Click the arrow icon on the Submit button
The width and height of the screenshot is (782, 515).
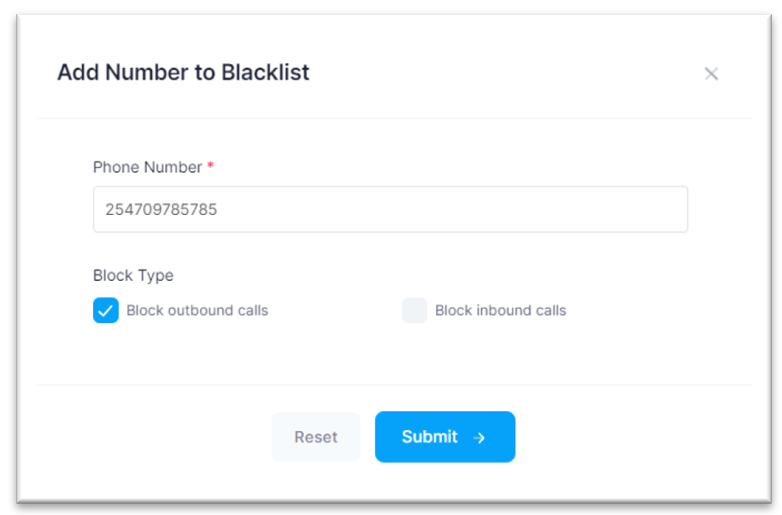479,438
